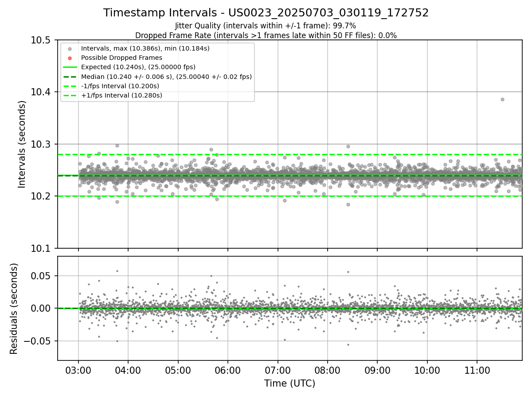Click the red 'Possible Dropped Frames' legend marker

coord(70,58)
